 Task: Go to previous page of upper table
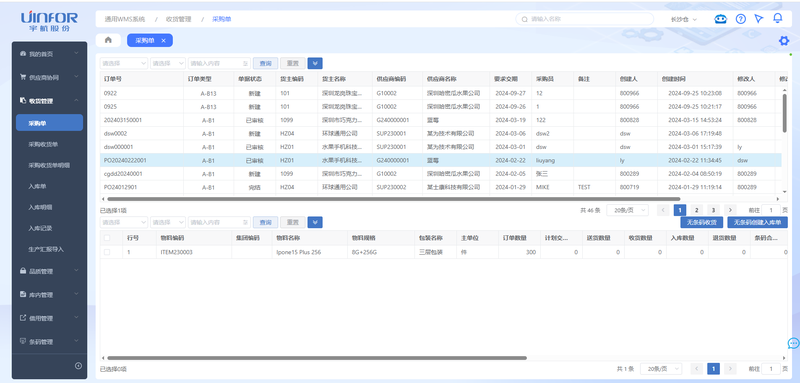coord(663,210)
